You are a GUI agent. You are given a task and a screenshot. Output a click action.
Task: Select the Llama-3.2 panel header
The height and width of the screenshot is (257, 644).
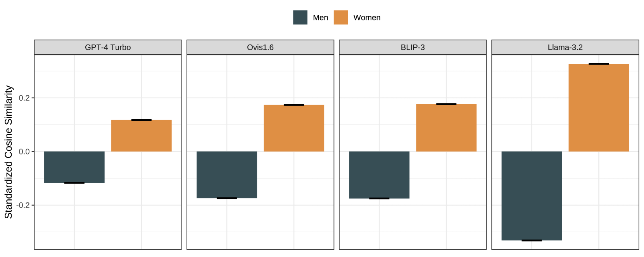point(565,47)
